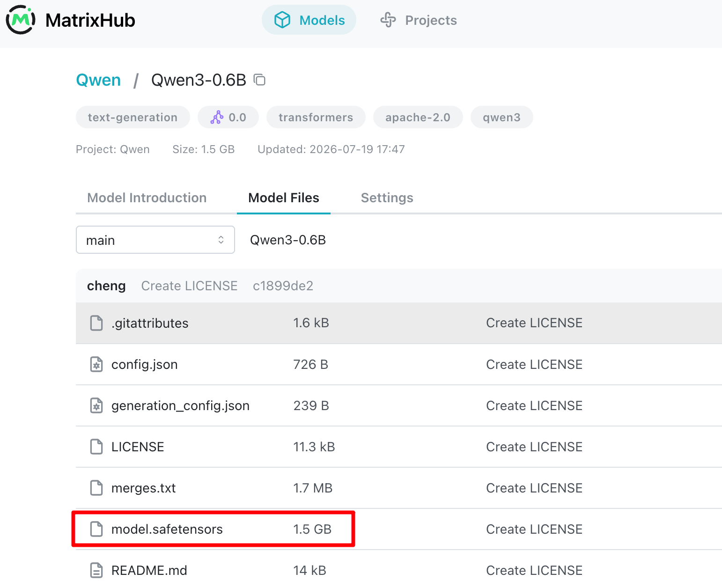Click the 1.7 MB size value
This screenshot has width=722, height=588.
[313, 488]
